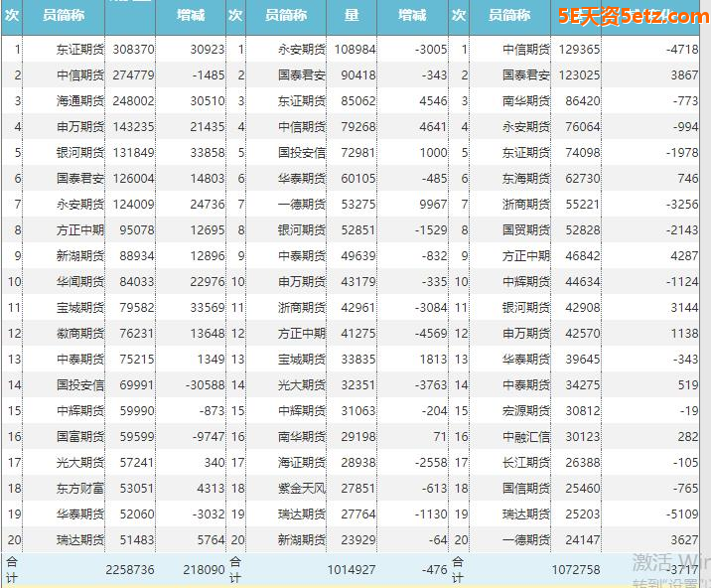This screenshot has width=711, height=588.
Task: Select the value 308370 for 东证期货
Action: tap(133, 49)
